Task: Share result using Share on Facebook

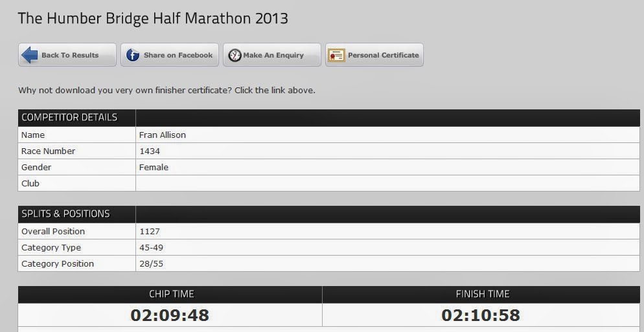Action: pyautogui.click(x=170, y=55)
